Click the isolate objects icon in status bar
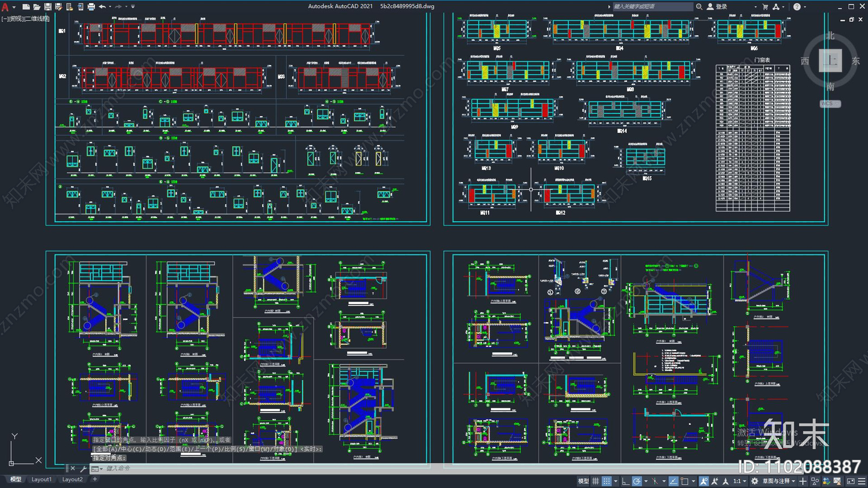Viewport: 868px width, 488px height. point(815,481)
